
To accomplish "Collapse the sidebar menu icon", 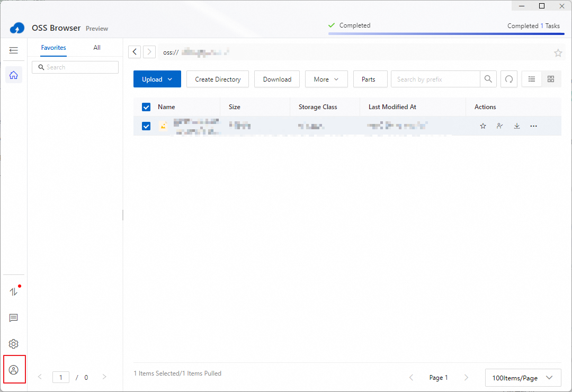I will coord(14,50).
